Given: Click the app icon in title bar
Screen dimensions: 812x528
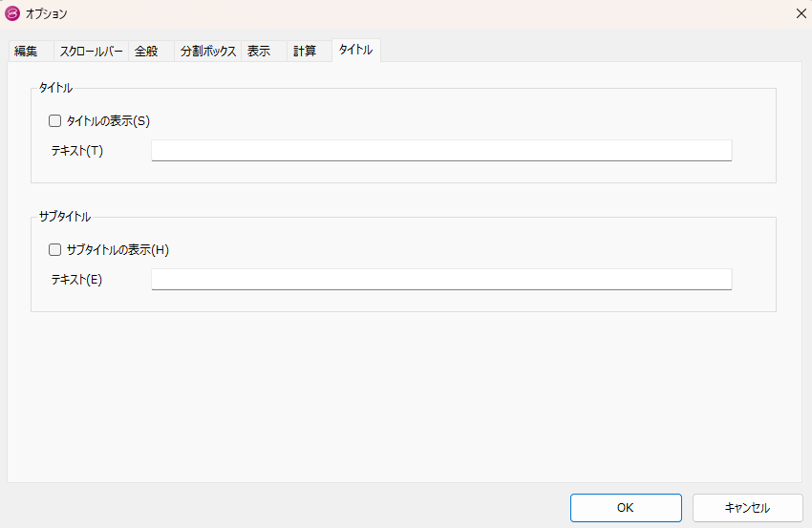Looking at the screenshot, I should coord(11,13).
